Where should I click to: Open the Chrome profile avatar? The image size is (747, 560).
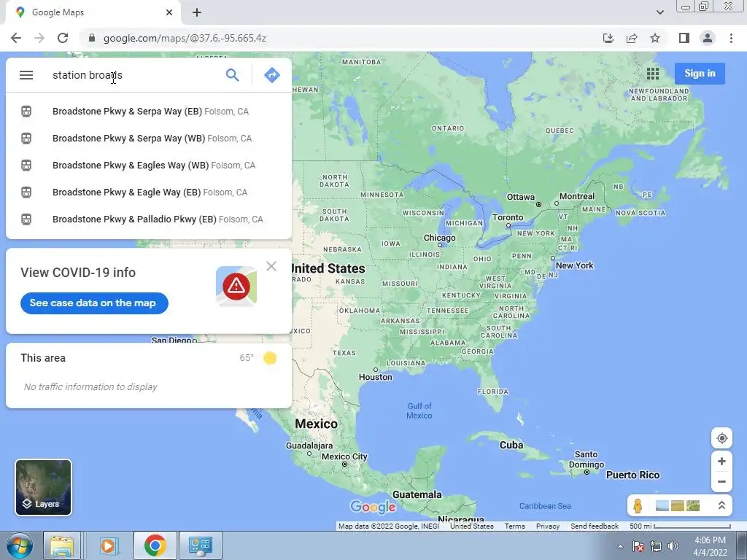point(708,38)
